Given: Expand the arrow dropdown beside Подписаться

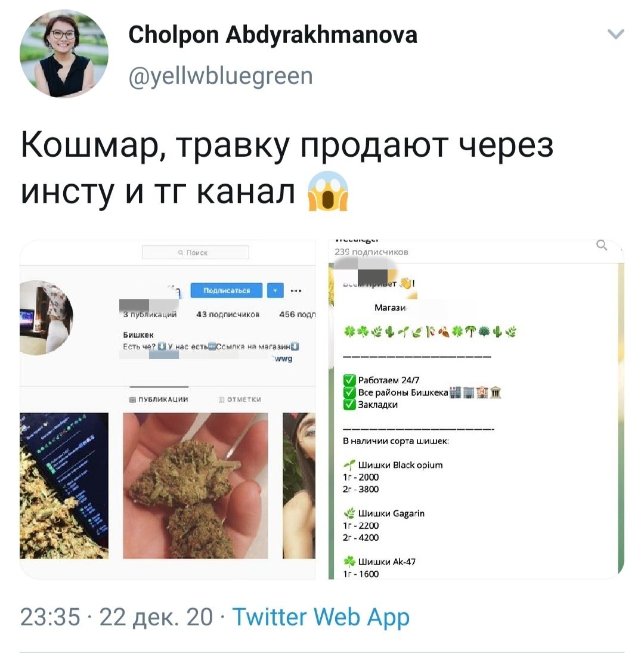Looking at the screenshot, I should 275,290.
